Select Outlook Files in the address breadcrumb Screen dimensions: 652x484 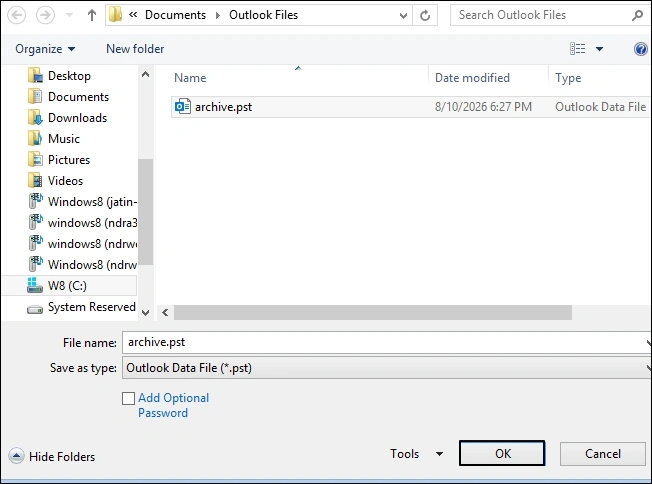click(x=263, y=15)
